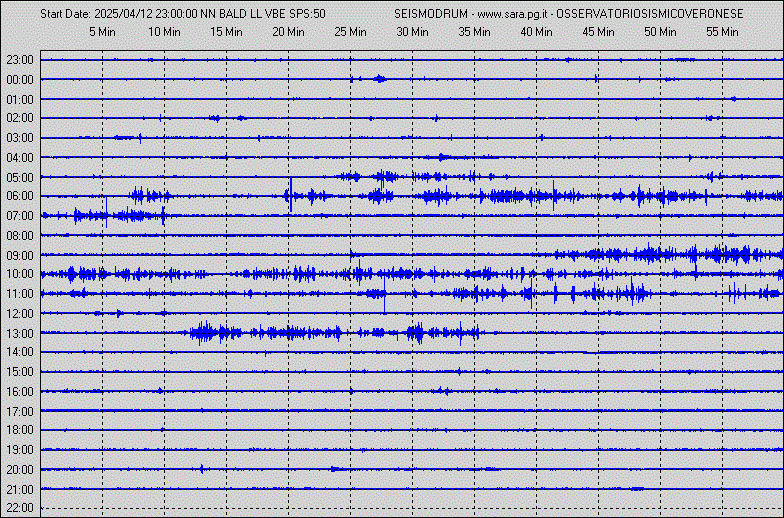Click the 15:00 hour label

coord(20,372)
